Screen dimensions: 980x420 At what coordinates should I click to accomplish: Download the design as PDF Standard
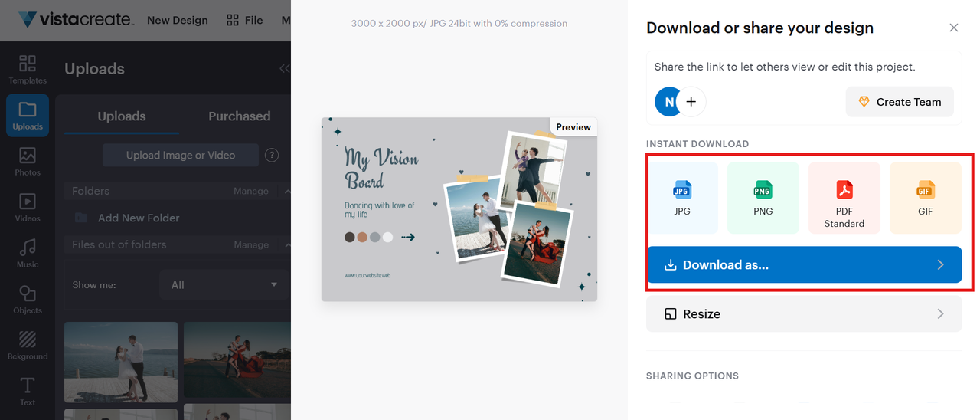click(844, 198)
